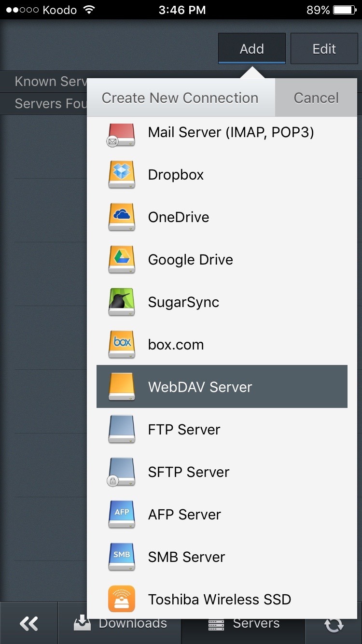Cancel the Create New Connection popup
Viewport: 362px width, 644px height.
[316, 98]
